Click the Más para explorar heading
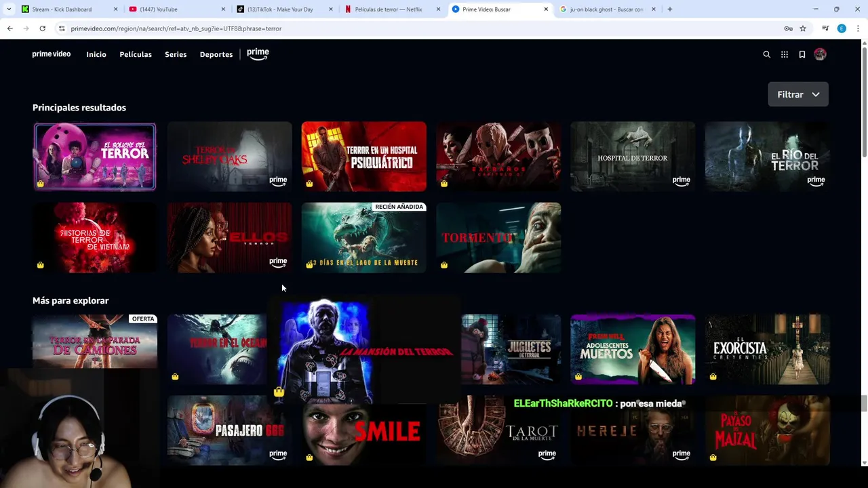 pyautogui.click(x=71, y=300)
